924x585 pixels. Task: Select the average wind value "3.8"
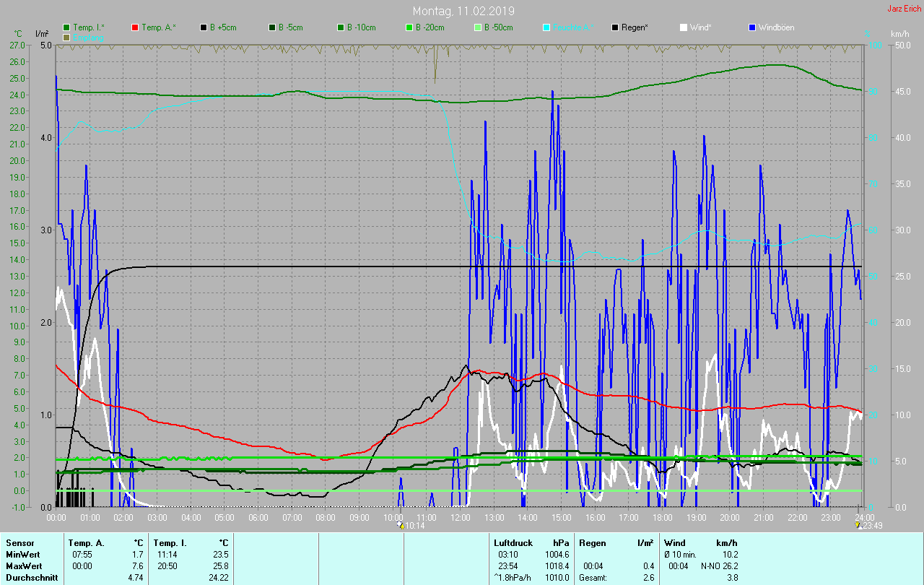pos(732,578)
